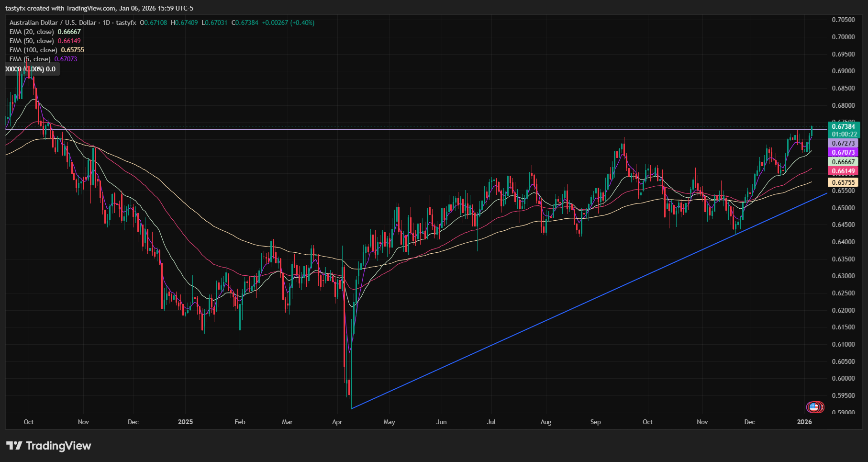Screen dimensions: 868x462
Task: Select the 2026 label on the time axis
Action: pos(804,422)
